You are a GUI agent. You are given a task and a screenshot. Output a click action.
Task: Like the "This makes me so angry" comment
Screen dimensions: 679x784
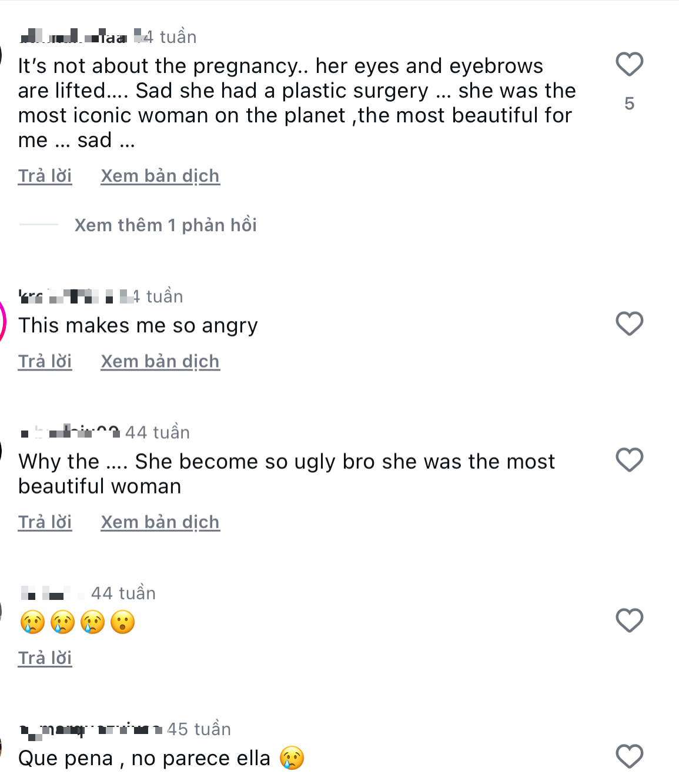629,323
